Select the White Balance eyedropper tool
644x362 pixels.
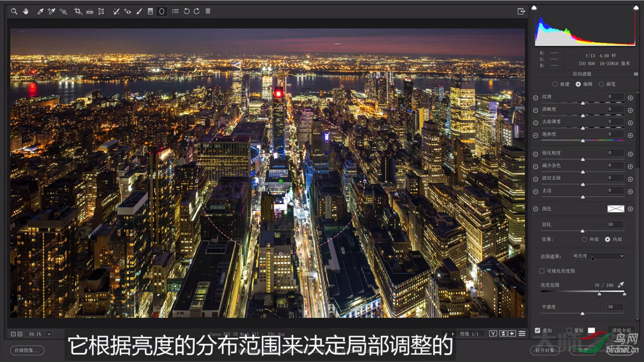[41, 11]
